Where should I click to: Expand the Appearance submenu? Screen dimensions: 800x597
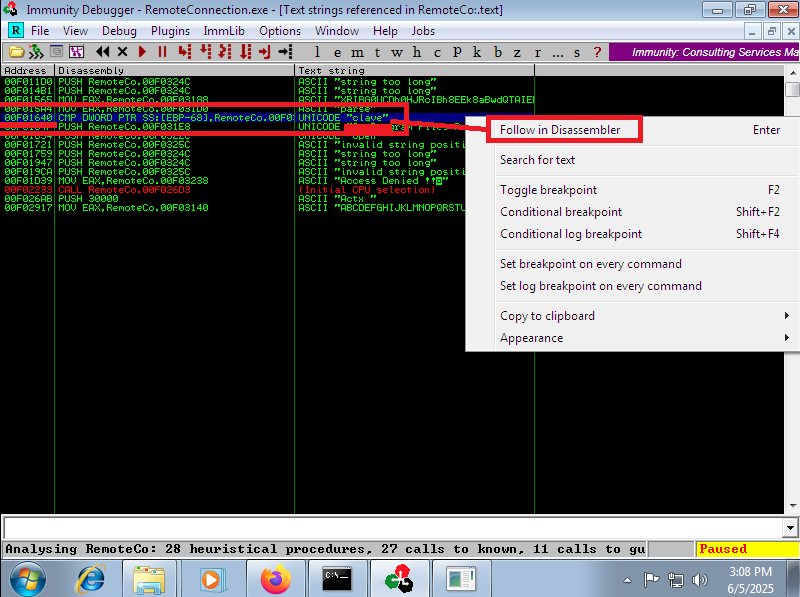tap(633, 338)
